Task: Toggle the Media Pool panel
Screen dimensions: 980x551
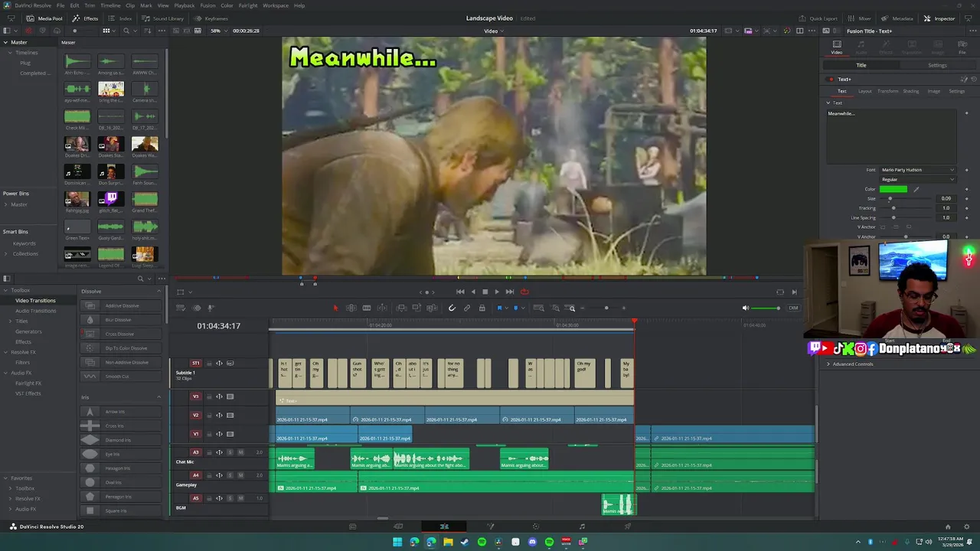Action: click(x=45, y=18)
